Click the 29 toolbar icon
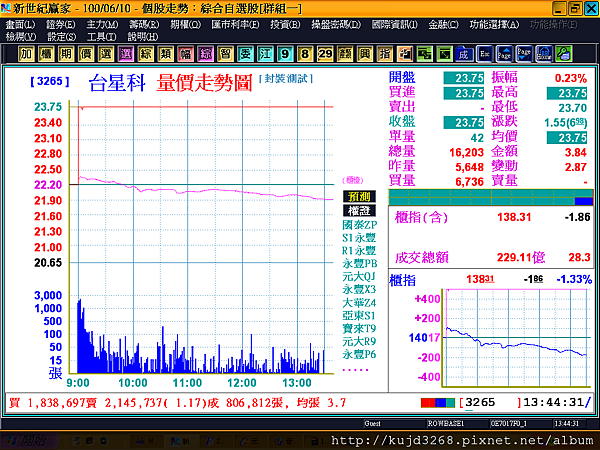Screen dimensions: 600x450 [325, 54]
